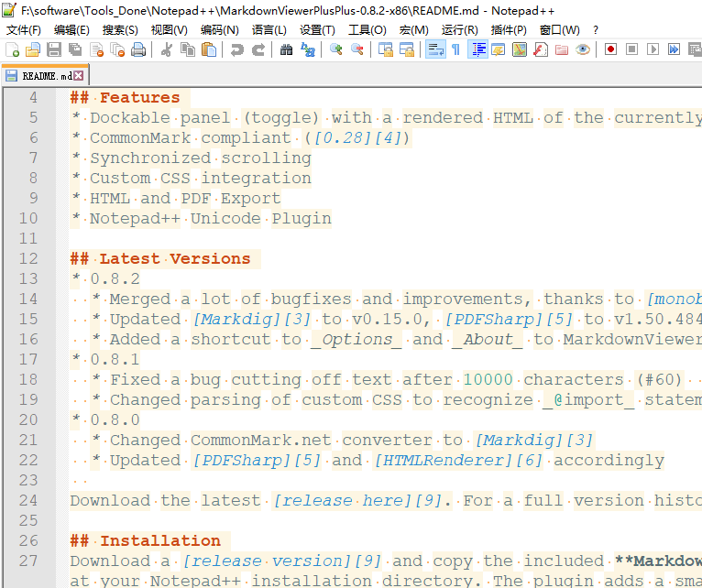The height and width of the screenshot is (588, 702).
Task: Zoom out using the magnifier minus icon
Action: 356,49
